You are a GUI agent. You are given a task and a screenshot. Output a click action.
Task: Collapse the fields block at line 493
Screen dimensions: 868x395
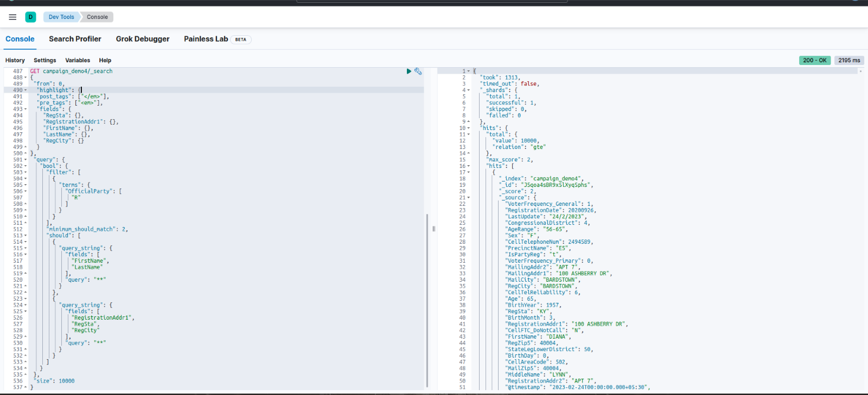coord(25,109)
